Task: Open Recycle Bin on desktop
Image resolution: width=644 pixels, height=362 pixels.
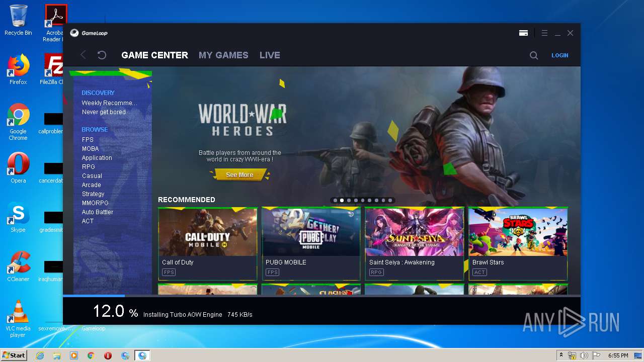Action: coord(18,21)
